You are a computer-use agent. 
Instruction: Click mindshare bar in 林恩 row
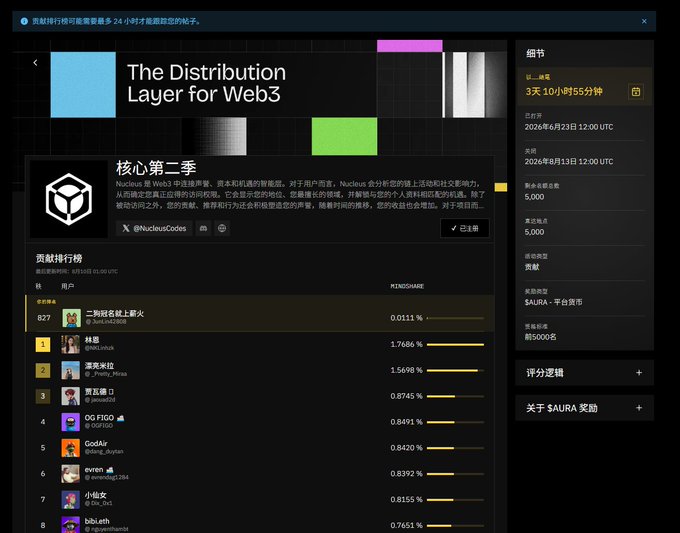[455, 345]
